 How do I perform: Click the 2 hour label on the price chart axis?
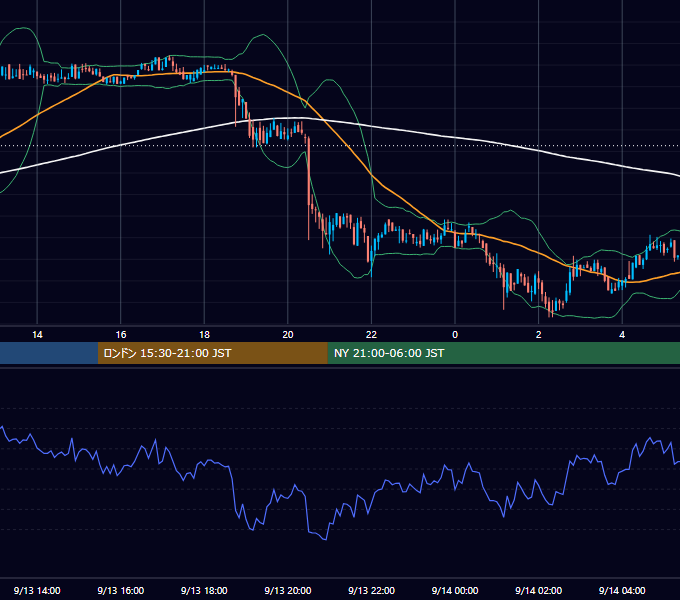[539, 335]
